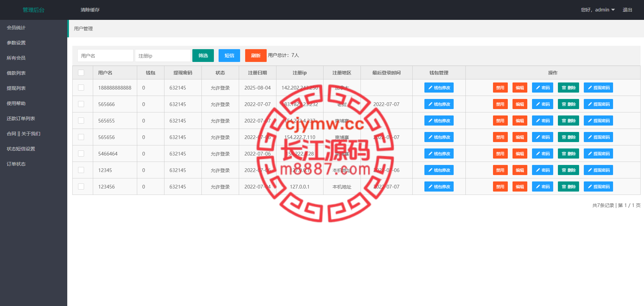Edit withdrawal password for user 188888888888
Image resolution: width=644 pixels, height=306 pixels.
coord(598,88)
